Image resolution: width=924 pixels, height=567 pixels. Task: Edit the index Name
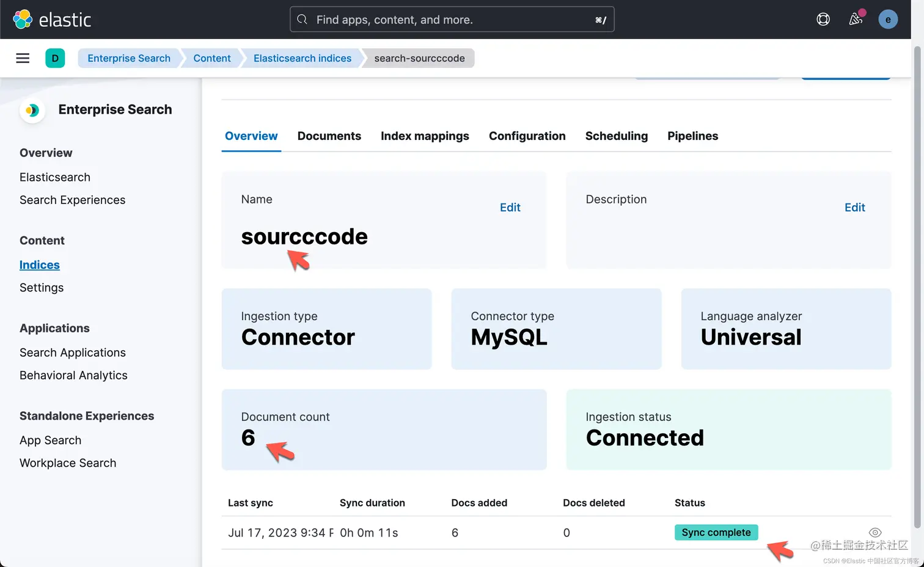510,207
